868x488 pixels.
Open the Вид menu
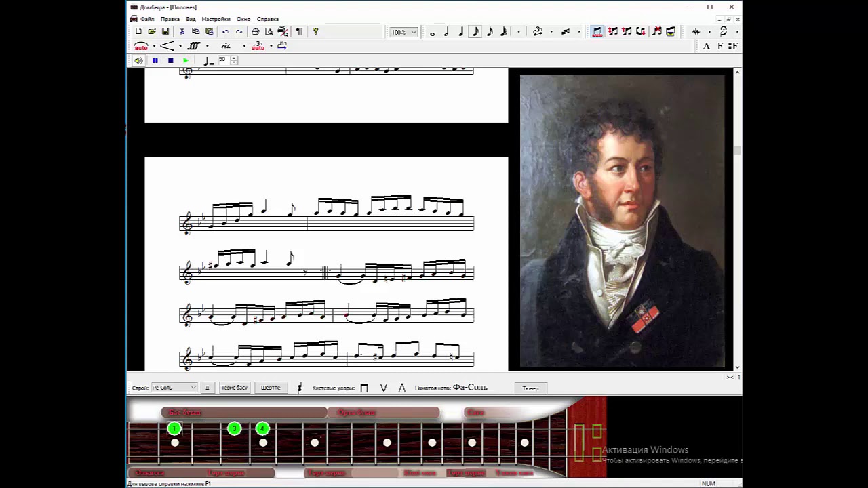191,19
